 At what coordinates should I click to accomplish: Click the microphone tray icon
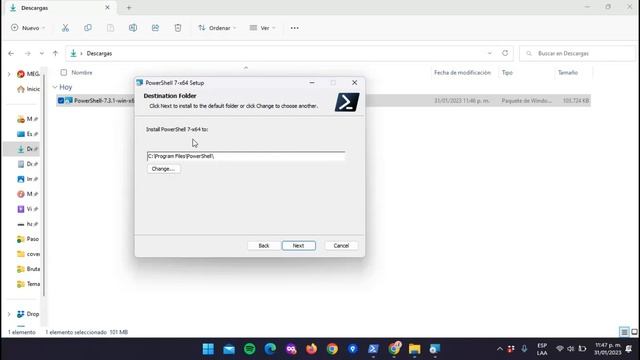pos(524,349)
